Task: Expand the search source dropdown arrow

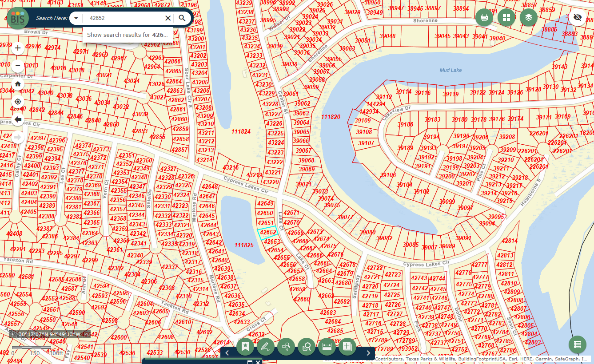Action: click(76, 18)
